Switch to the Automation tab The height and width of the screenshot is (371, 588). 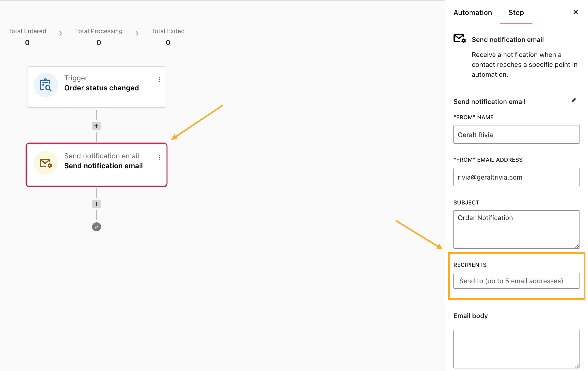[472, 13]
